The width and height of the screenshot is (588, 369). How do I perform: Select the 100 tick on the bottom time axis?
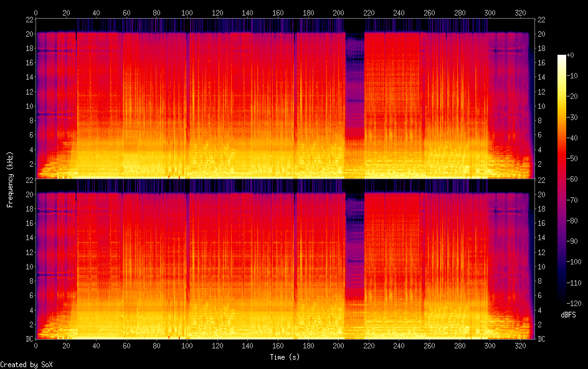click(x=187, y=346)
